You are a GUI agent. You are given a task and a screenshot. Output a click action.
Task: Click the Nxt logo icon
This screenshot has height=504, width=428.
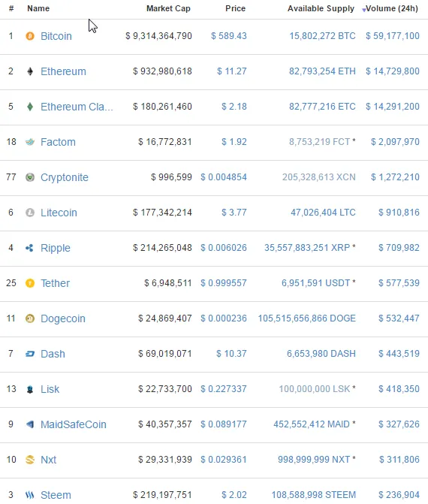click(30, 460)
